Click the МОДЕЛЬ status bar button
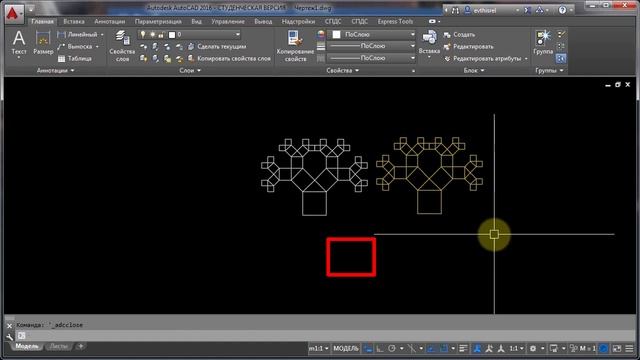The width and height of the screenshot is (640, 360). [x=346, y=349]
